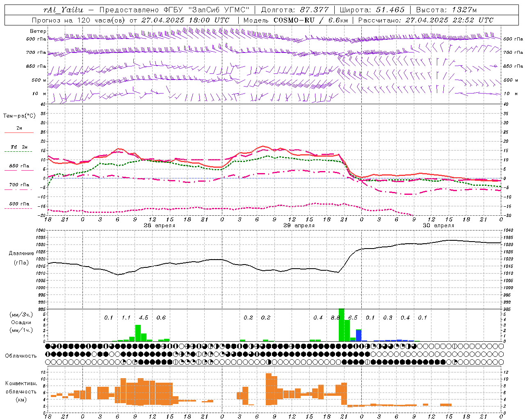Click the 'Давление' pressure panel label

[21, 253]
